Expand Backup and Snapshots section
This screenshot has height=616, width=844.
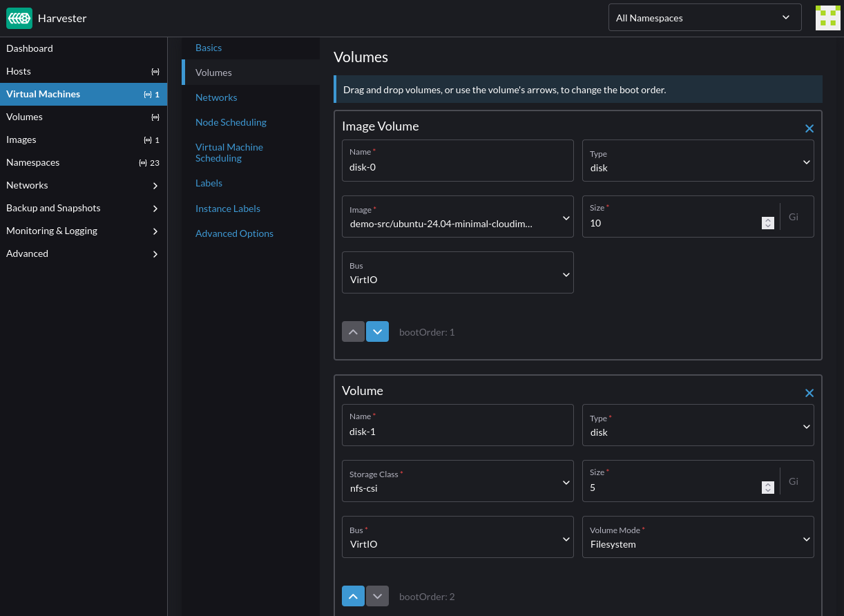click(x=83, y=208)
